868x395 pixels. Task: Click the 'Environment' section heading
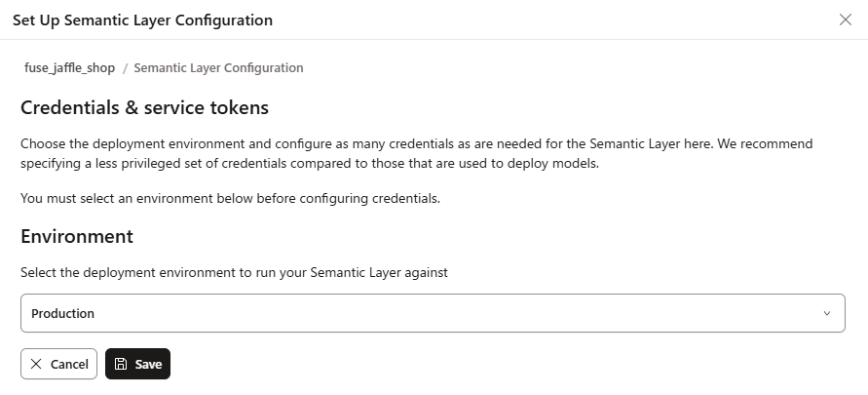pyautogui.click(x=77, y=236)
